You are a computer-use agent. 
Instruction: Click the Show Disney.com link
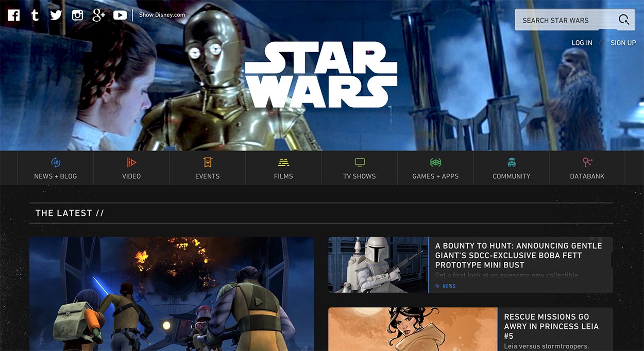[x=162, y=15]
